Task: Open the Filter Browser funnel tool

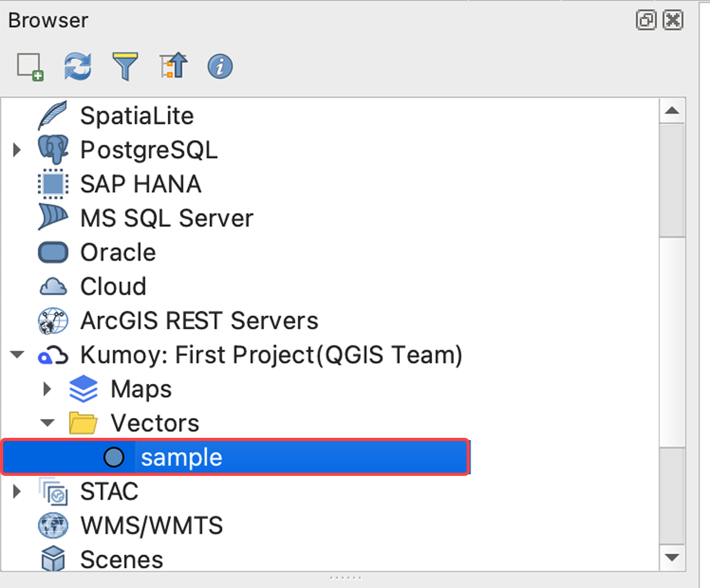Action: (x=125, y=67)
